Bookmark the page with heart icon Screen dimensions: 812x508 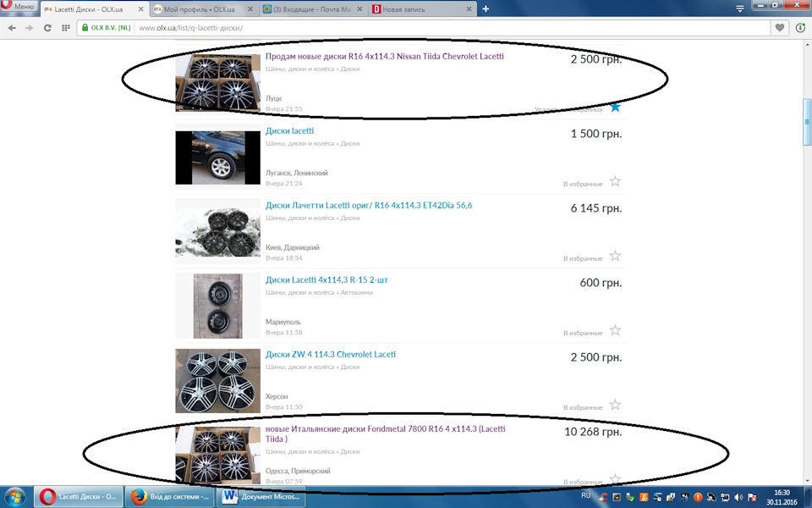pos(779,28)
